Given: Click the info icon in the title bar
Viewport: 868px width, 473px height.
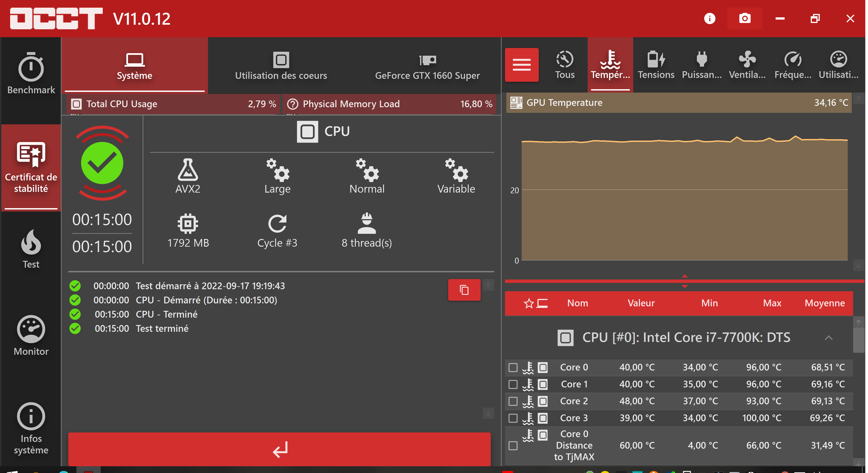Looking at the screenshot, I should click(709, 18).
